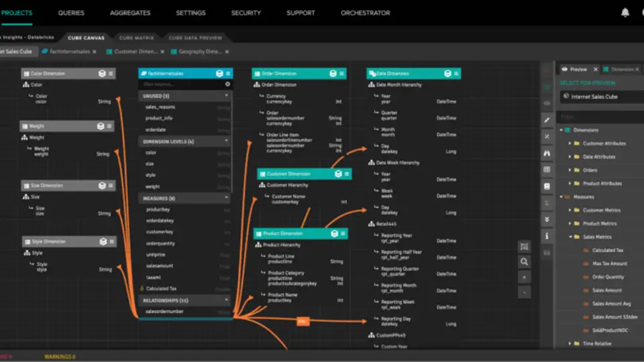644x362 pixels.
Task: Open the notifications bell icon
Action: click(x=625, y=13)
